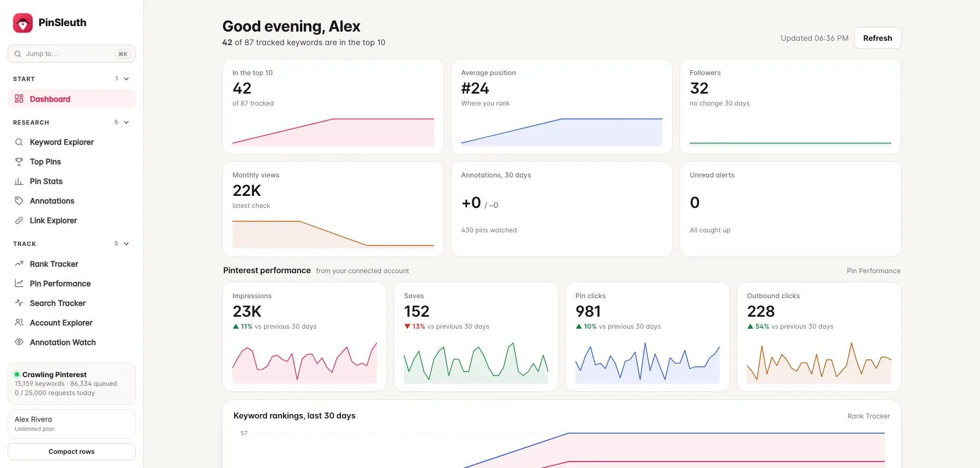The image size is (980, 468).
Task: Open Alex Rivera account card
Action: tap(71, 424)
